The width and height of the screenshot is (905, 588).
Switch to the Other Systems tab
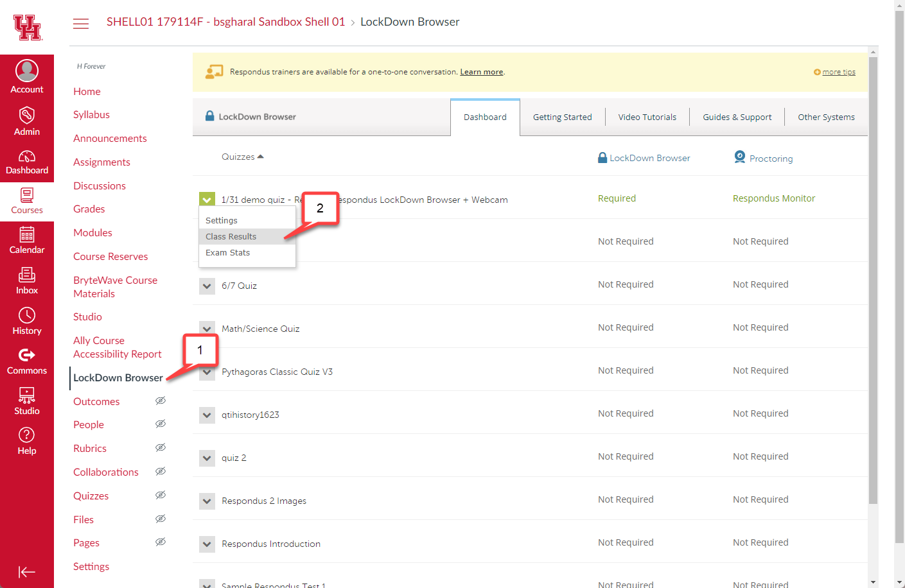point(826,117)
